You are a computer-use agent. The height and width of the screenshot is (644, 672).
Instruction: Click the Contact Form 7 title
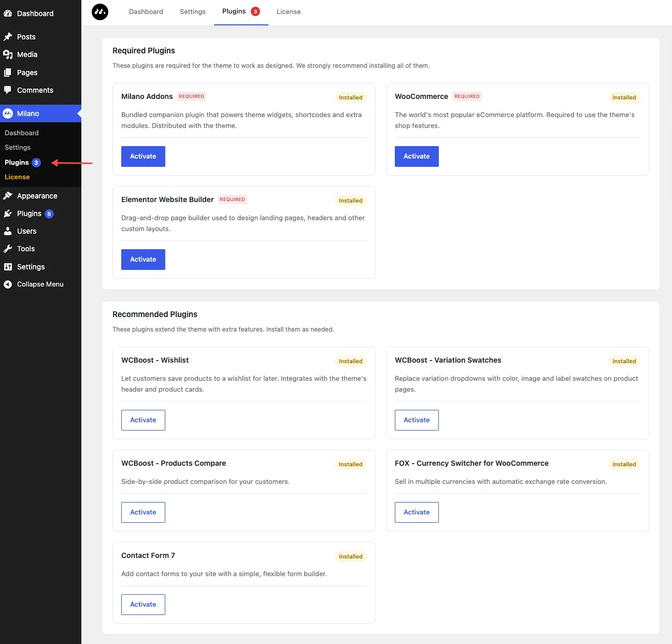[148, 555]
